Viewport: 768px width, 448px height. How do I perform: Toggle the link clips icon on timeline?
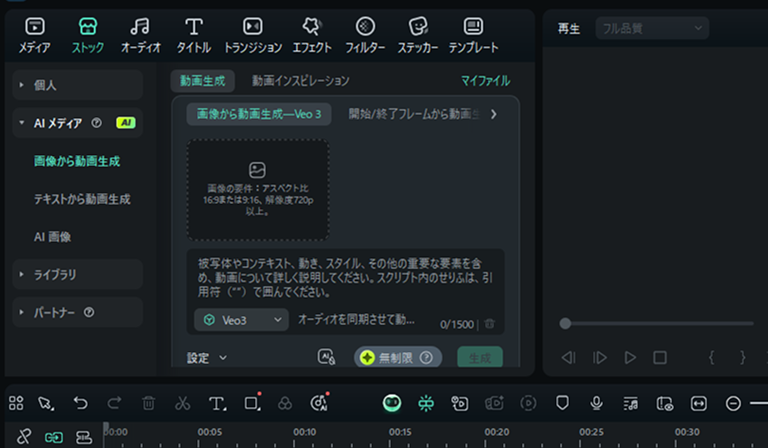point(24,437)
